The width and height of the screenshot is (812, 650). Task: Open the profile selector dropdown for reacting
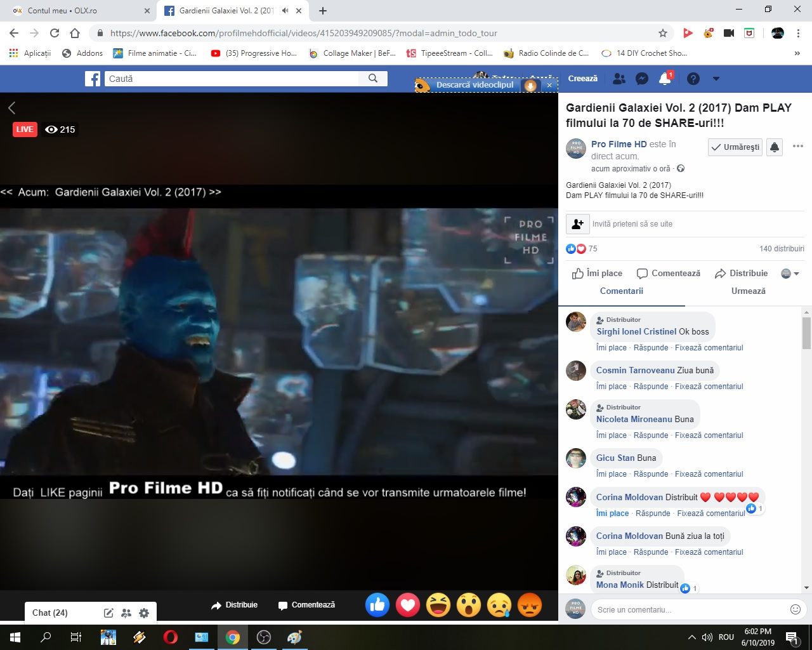click(x=790, y=274)
